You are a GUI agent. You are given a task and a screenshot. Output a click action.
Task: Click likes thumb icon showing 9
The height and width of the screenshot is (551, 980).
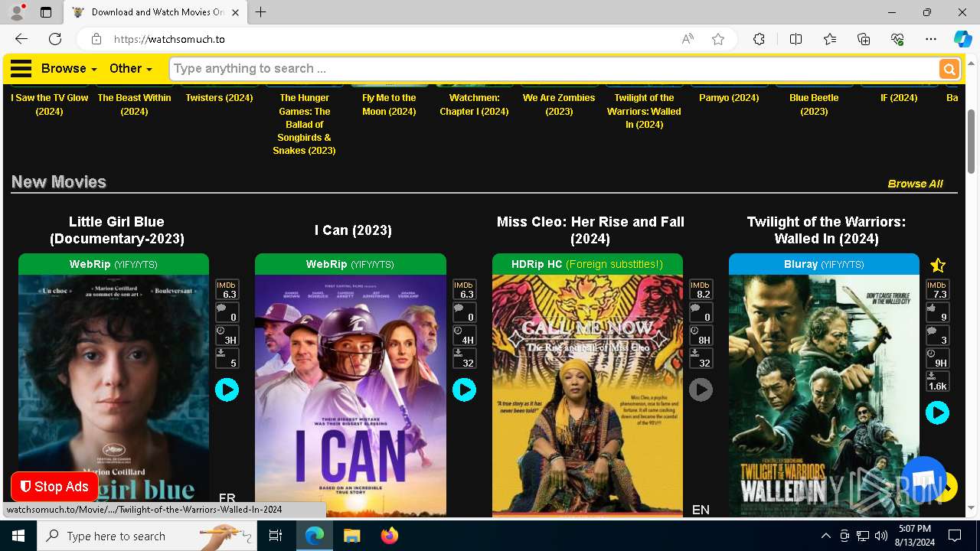pyautogui.click(x=938, y=312)
